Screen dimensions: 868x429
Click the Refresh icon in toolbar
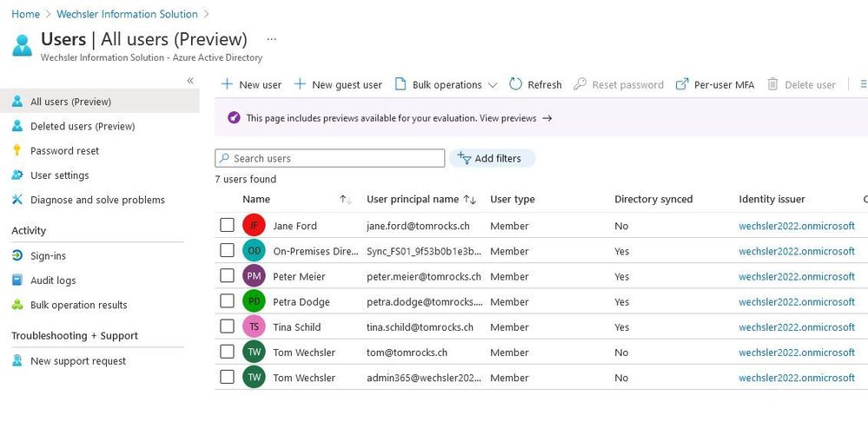[x=515, y=84]
